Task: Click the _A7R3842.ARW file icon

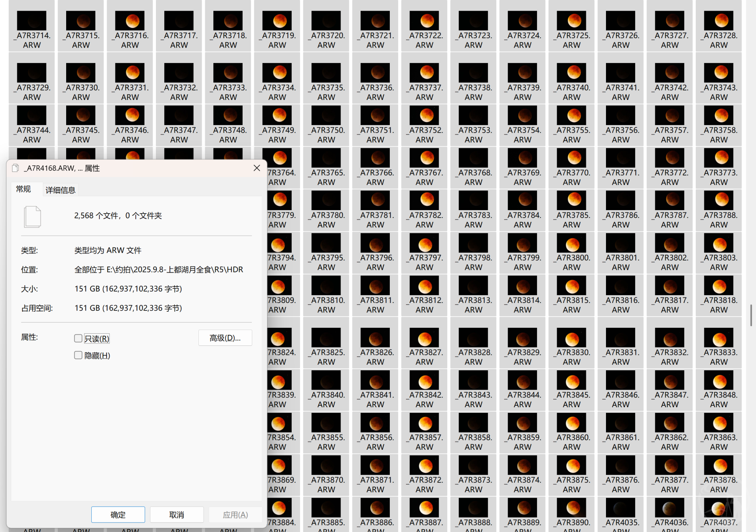Action: click(x=424, y=381)
